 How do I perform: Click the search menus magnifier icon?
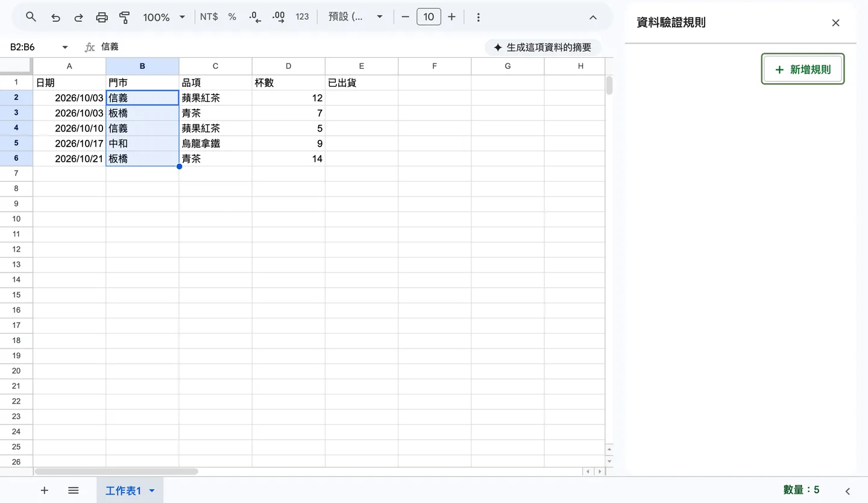click(31, 17)
